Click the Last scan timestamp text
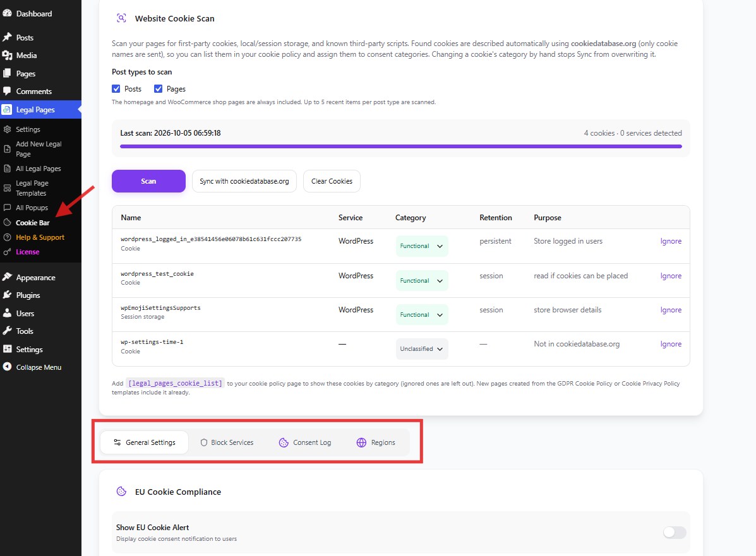Viewport: 756px width, 556px height. 170,133
